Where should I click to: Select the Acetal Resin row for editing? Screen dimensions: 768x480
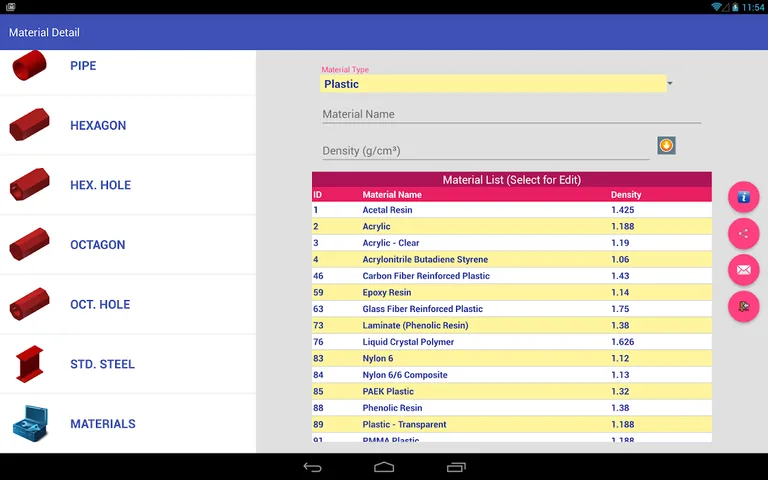coord(512,210)
